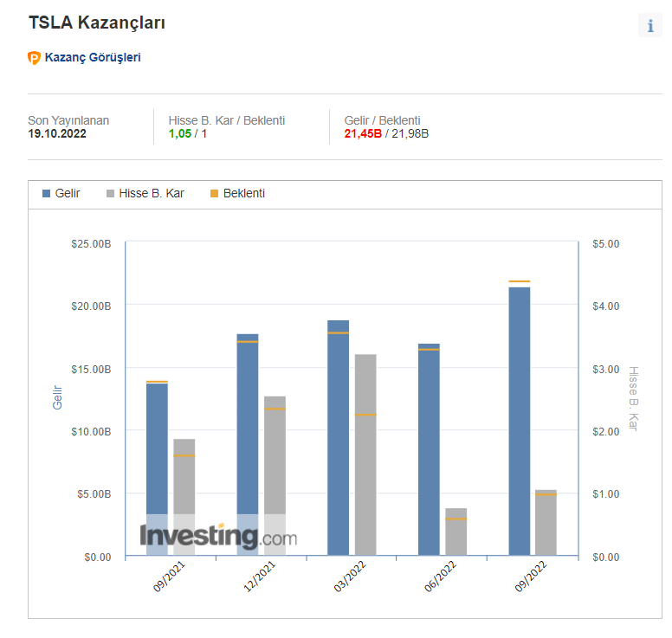The height and width of the screenshot is (638, 672).
Task: Click the info icon in top-right corner
Action: 649,26
